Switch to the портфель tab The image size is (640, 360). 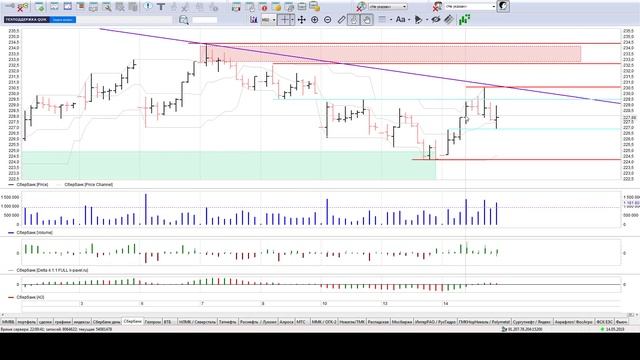(27, 322)
